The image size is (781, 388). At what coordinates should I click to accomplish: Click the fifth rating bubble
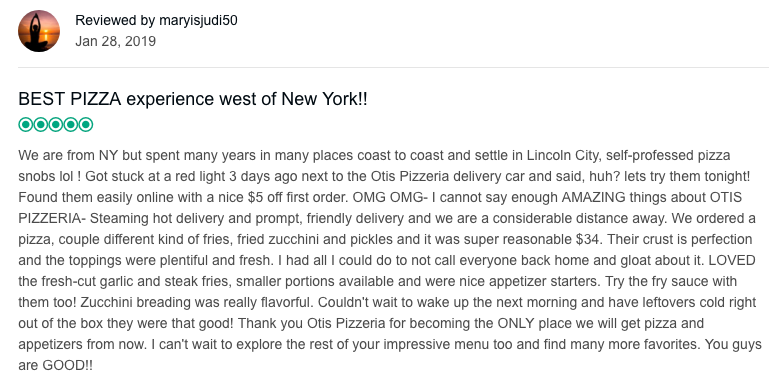86,124
